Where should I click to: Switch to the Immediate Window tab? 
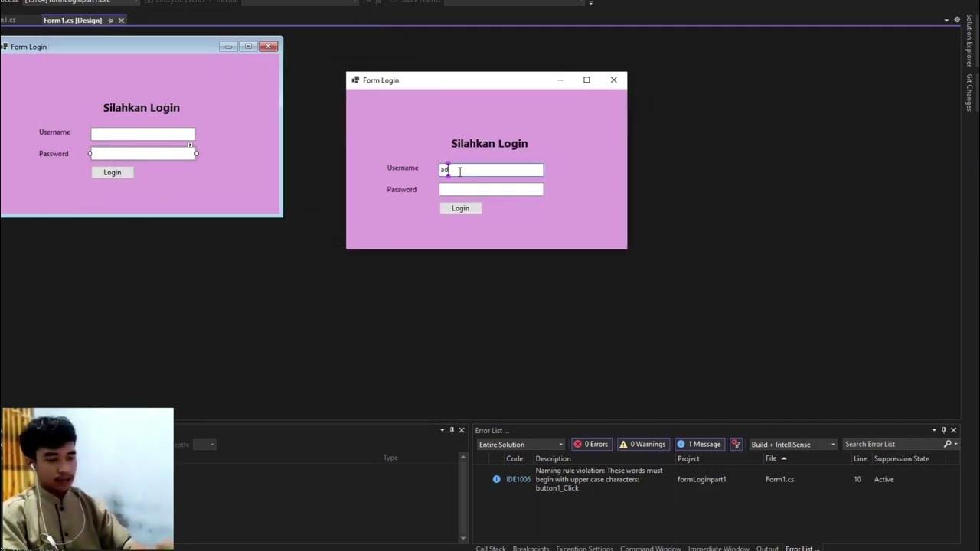(718, 547)
